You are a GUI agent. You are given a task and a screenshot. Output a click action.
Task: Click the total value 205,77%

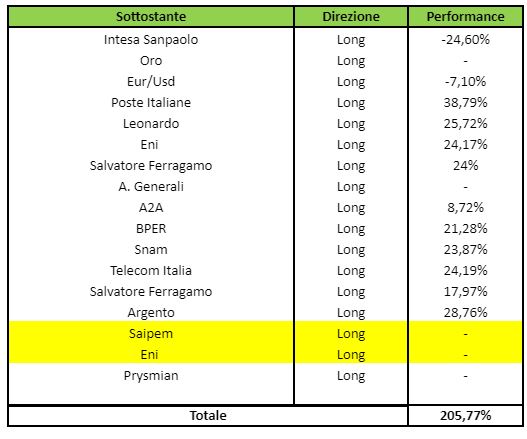(465, 416)
